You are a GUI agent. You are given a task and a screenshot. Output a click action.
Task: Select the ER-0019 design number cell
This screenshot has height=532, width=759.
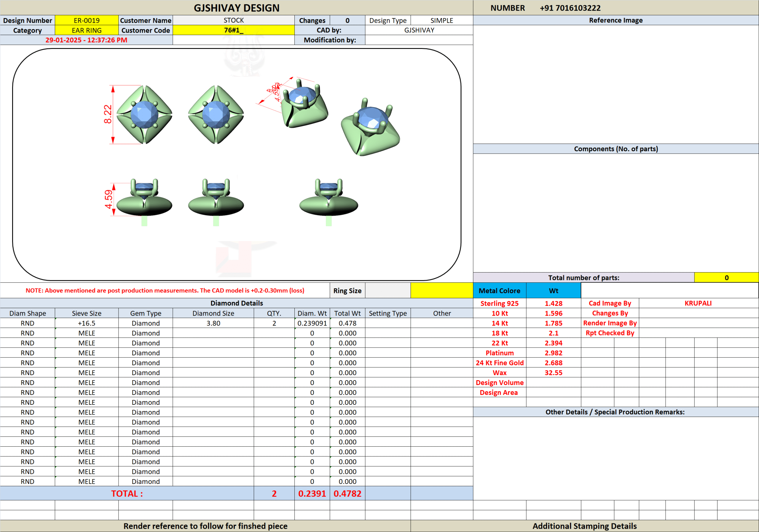click(x=87, y=20)
